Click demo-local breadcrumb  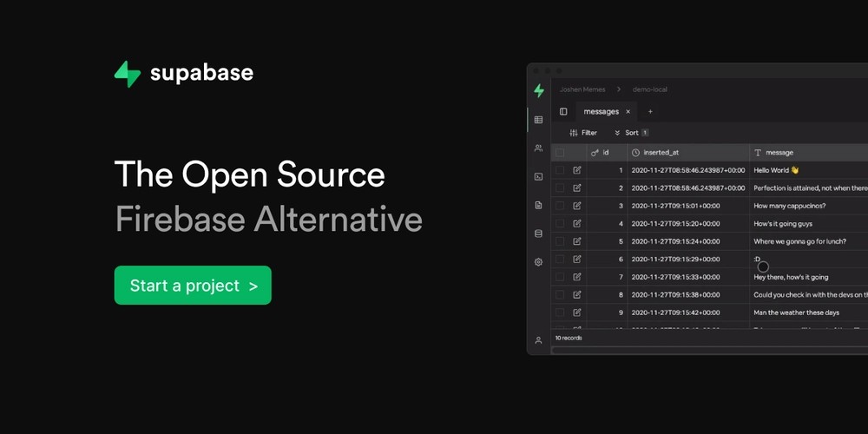650,89
